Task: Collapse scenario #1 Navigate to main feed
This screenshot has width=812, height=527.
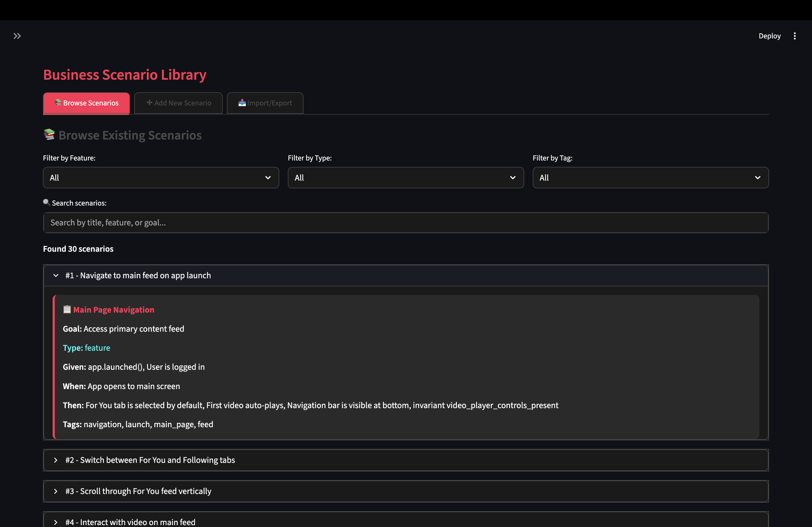Action: (x=138, y=275)
